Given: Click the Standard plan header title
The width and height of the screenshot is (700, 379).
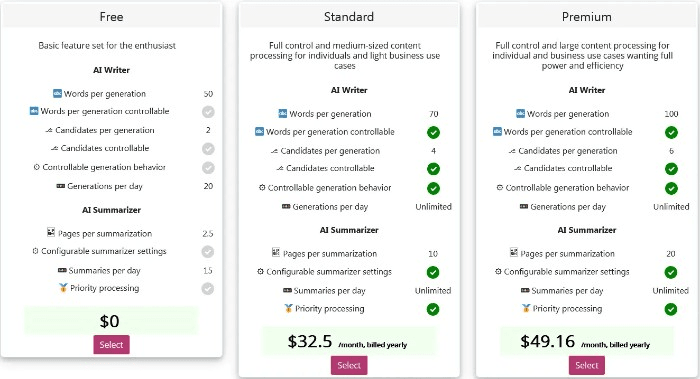Looking at the screenshot, I should pos(349,17).
